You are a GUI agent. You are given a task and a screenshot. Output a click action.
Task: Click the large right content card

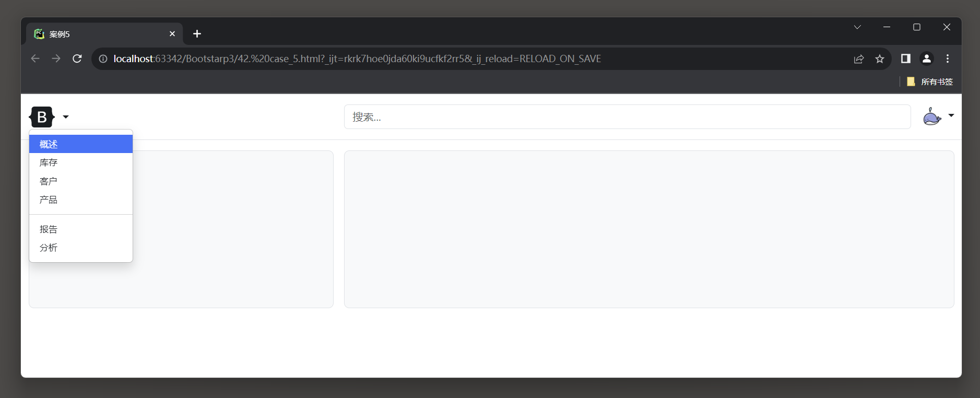click(649, 229)
